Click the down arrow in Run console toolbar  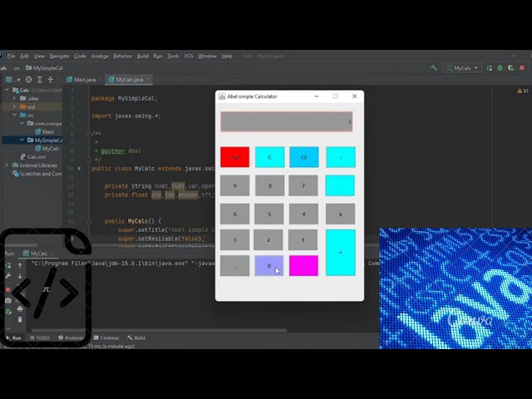coord(20,276)
